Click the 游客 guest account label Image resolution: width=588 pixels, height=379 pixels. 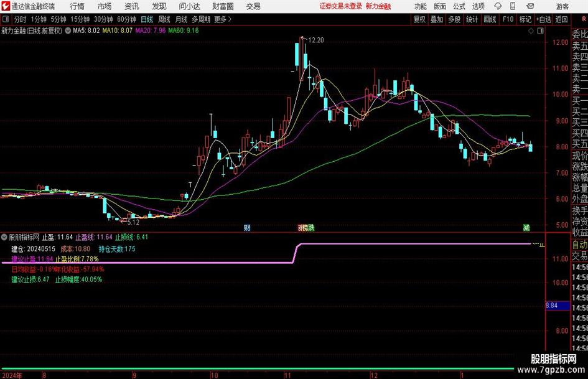562,6
